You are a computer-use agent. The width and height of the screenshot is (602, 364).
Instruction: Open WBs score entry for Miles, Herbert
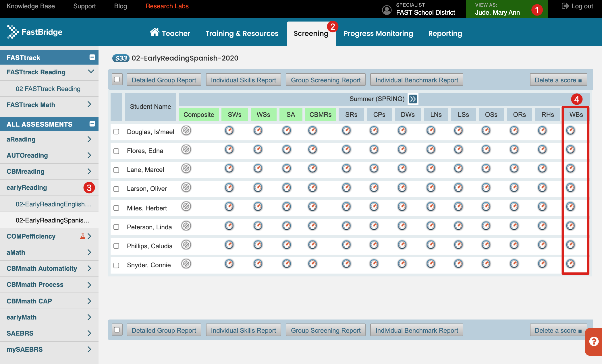[x=570, y=206]
